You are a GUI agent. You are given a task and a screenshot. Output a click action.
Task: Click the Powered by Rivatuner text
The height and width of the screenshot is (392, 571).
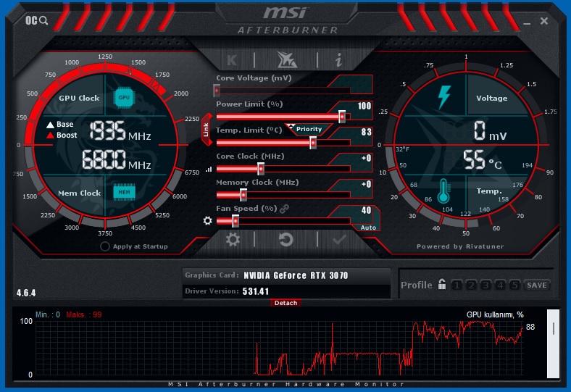460,246
